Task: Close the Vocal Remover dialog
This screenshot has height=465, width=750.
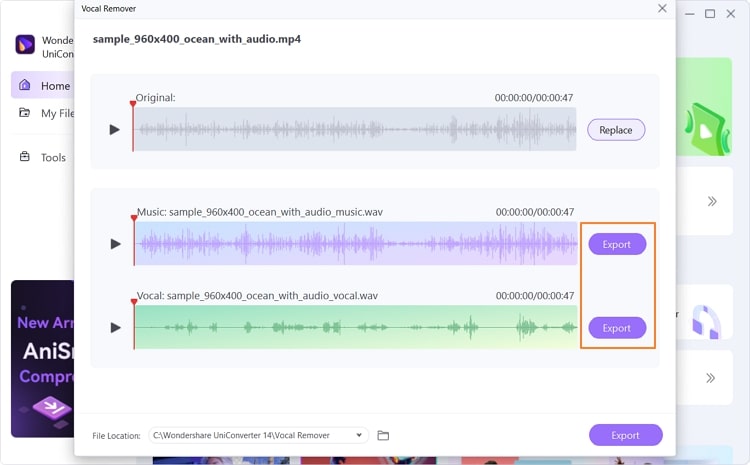Action: 662,8
